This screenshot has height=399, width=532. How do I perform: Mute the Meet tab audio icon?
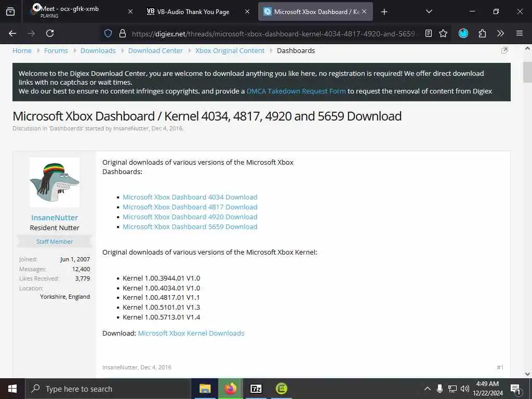[36, 7]
